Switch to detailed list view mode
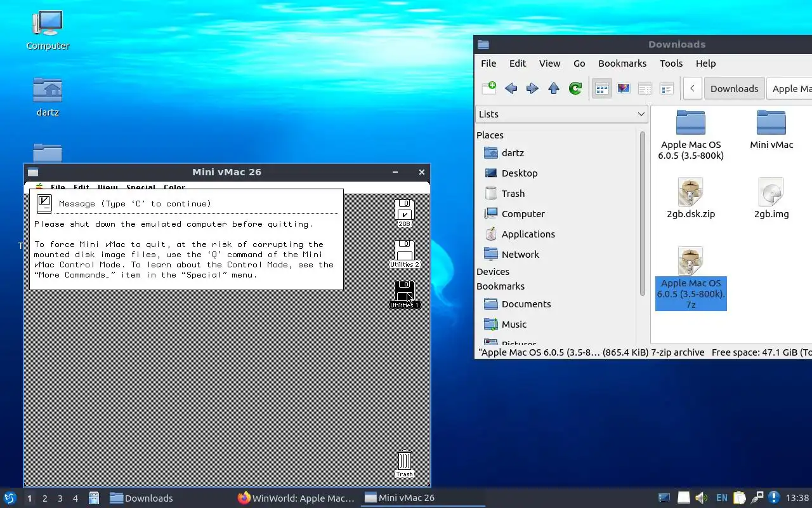Image resolution: width=812 pixels, height=508 pixels. pos(667,88)
